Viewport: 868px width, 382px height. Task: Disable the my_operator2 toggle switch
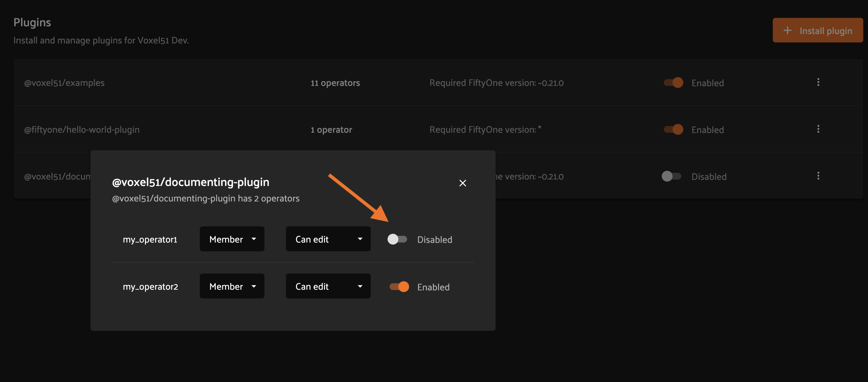click(x=399, y=286)
